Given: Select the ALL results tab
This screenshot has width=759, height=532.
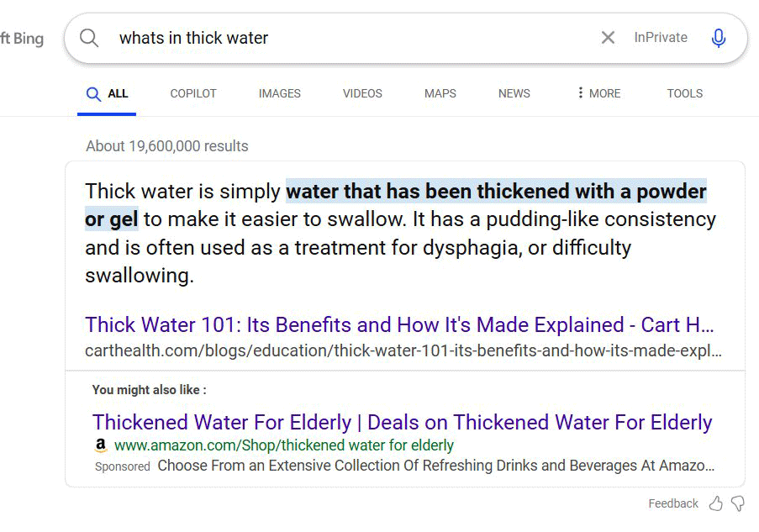Looking at the screenshot, I should (107, 93).
